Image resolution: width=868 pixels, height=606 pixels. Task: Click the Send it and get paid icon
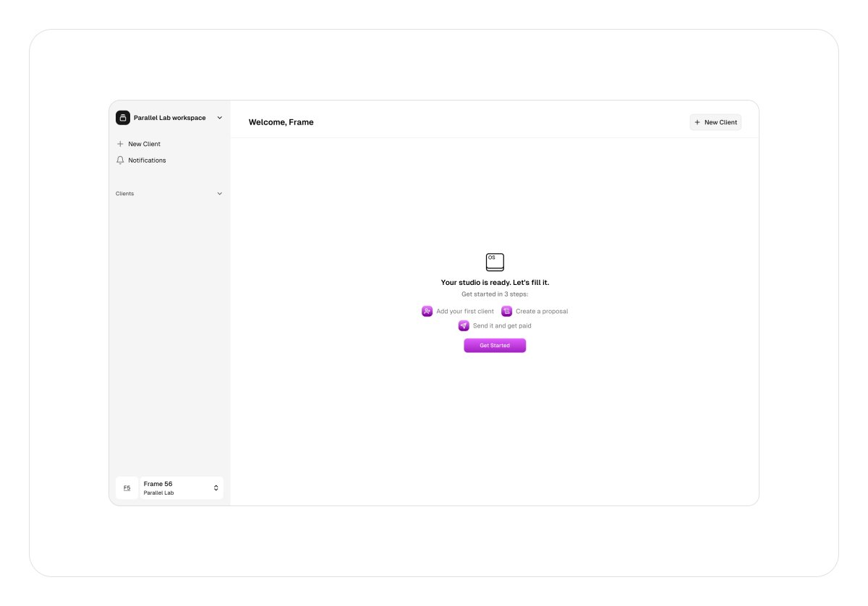click(464, 325)
